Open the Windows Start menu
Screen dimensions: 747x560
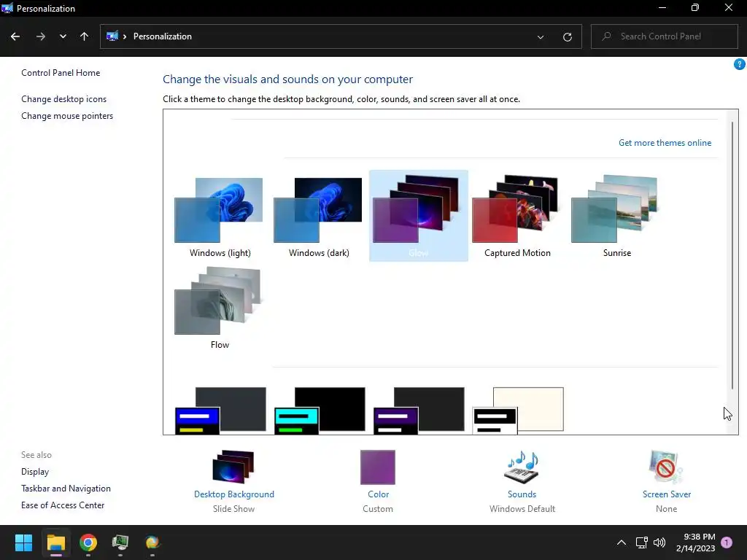click(x=23, y=542)
